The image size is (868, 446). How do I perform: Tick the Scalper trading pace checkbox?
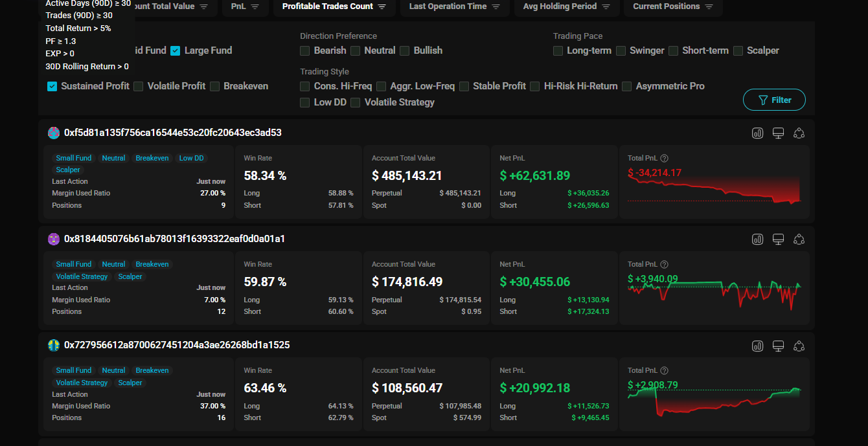[738, 50]
